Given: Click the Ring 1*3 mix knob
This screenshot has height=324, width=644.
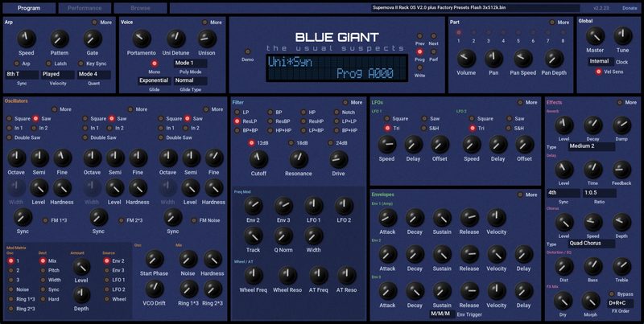Looking at the screenshot, I should tap(188, 289).
